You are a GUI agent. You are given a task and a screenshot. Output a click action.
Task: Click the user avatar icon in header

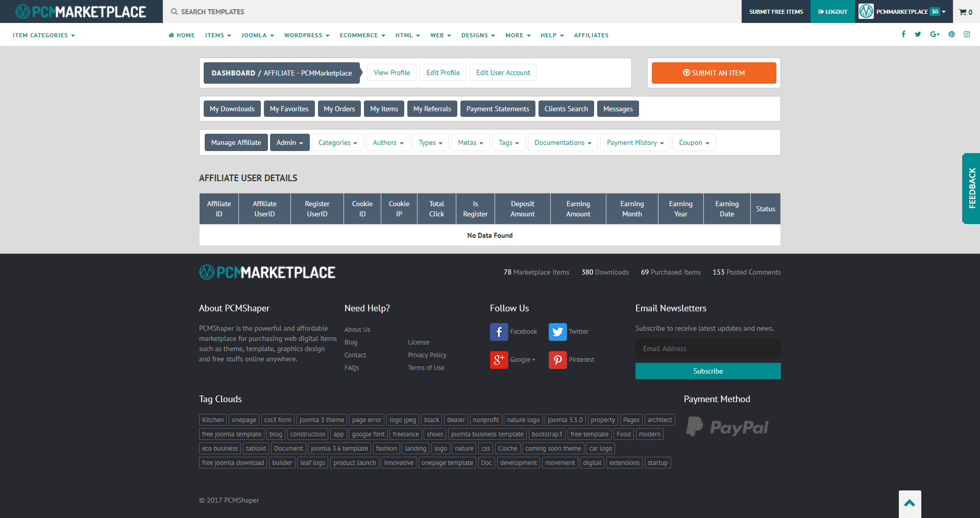click(866, 11)
